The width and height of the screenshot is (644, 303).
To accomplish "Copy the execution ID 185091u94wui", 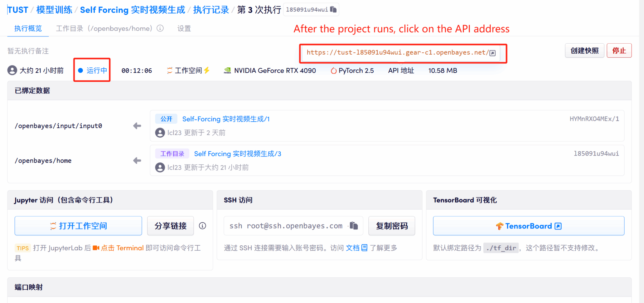I will pyautogui.click(x=333, y=9).
